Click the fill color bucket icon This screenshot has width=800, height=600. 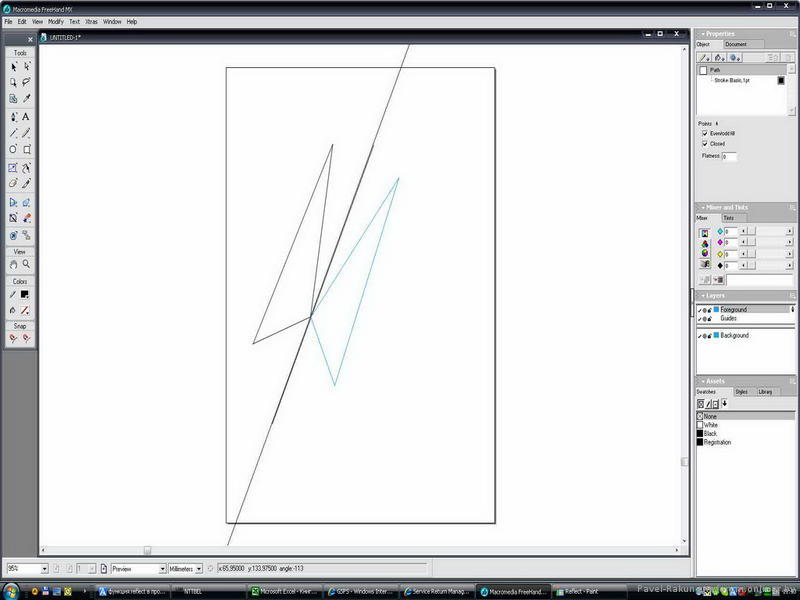coord(13,310)
